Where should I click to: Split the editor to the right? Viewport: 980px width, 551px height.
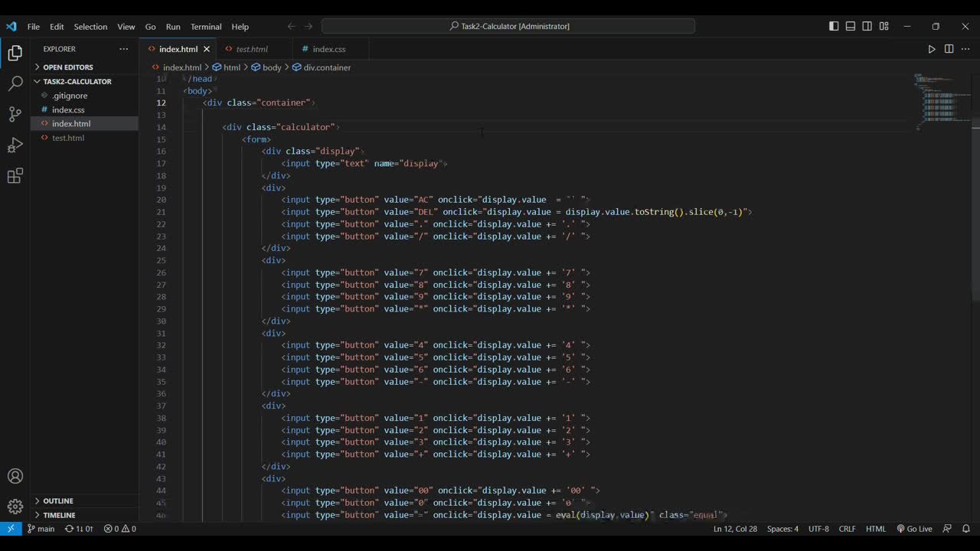(949, 49)
